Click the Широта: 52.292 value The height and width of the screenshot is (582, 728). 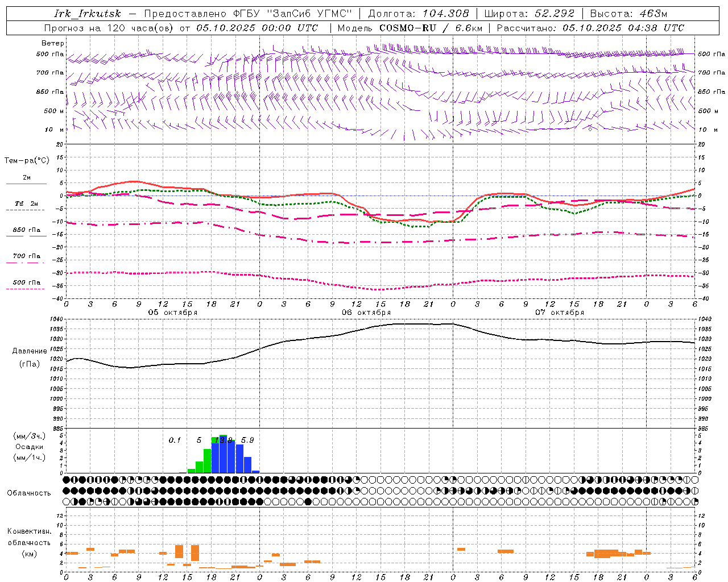[529, 14]
